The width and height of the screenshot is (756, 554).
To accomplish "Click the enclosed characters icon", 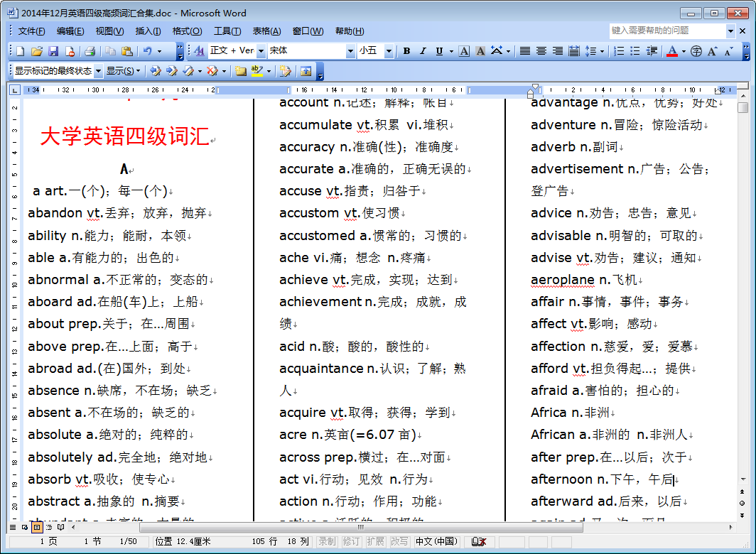I will [696, 51].
